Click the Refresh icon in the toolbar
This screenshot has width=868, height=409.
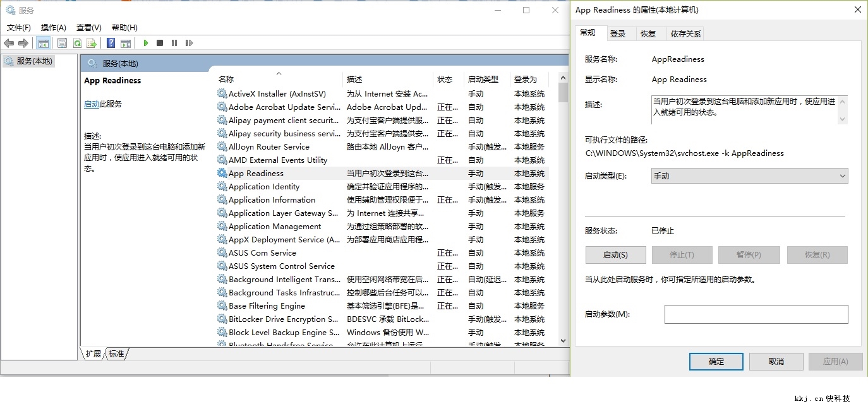(77, 43)
